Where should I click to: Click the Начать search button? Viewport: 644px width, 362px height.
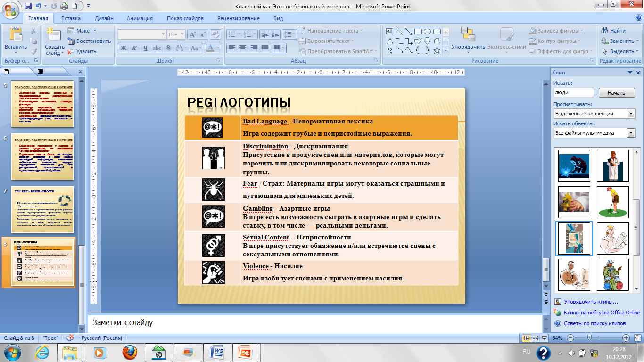click(x=616, y=93)
